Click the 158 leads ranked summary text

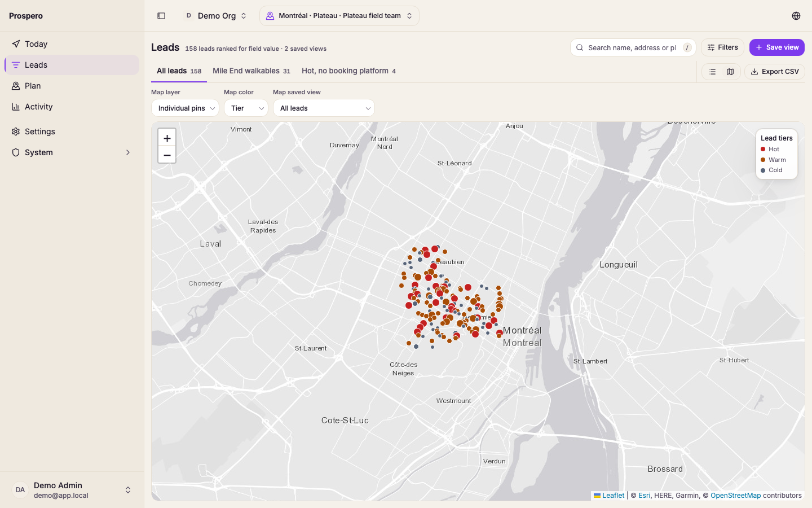pos(255,49)
